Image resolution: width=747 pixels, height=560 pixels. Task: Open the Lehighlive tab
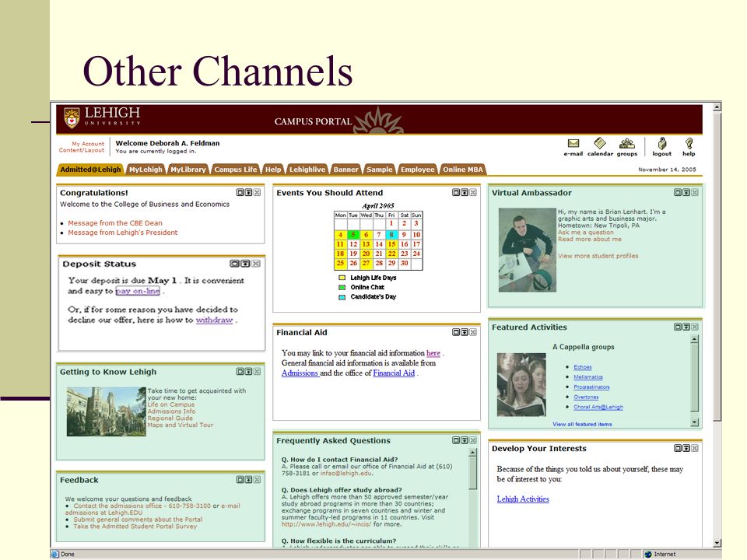(307, 170)
